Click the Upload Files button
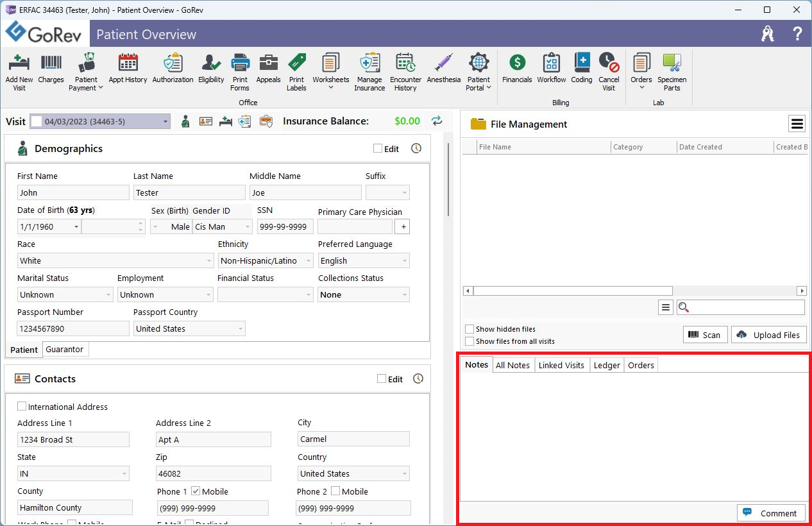Image resolution: width=812 pixels, height=526 pixels. coord(769,335)
